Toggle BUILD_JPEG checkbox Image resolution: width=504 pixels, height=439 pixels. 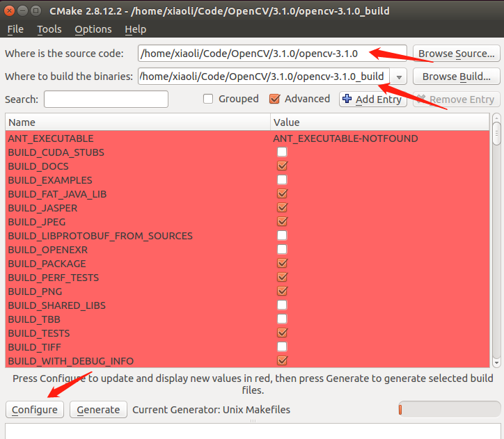coord(282,221)
